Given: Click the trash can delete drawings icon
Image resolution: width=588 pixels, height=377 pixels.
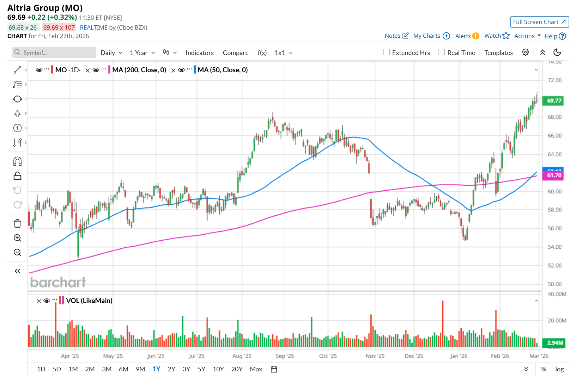Looking at the screenshot, I should [x=17, y=223].
